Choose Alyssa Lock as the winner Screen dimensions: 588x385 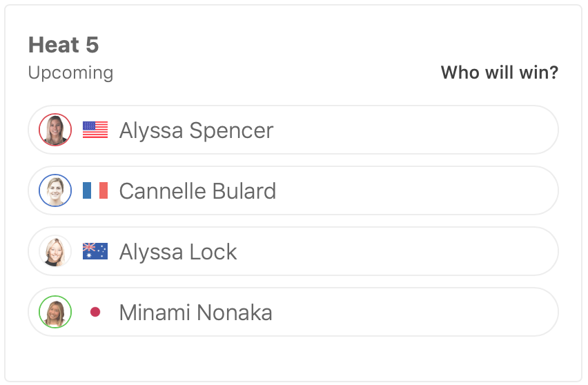coord(414,251)
